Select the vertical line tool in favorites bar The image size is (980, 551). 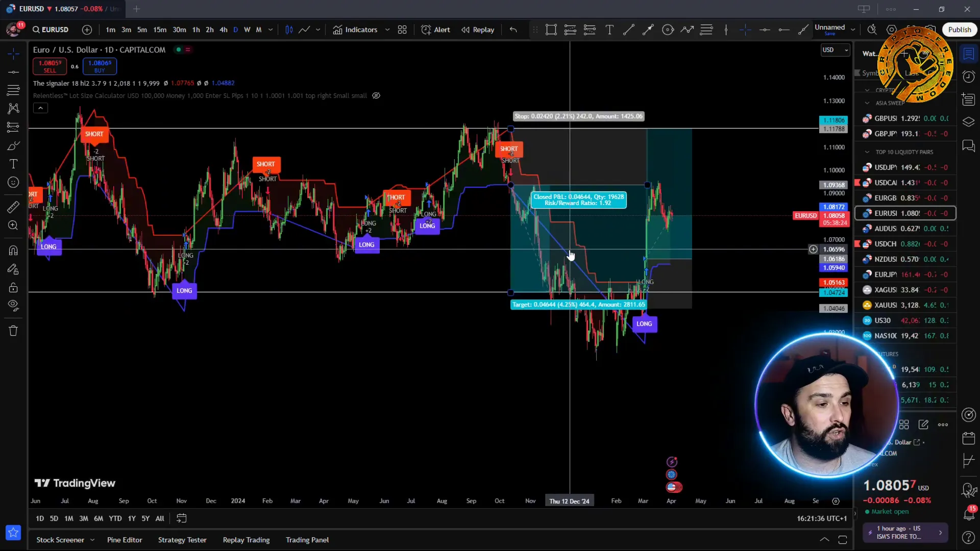(x=726, y=30)
